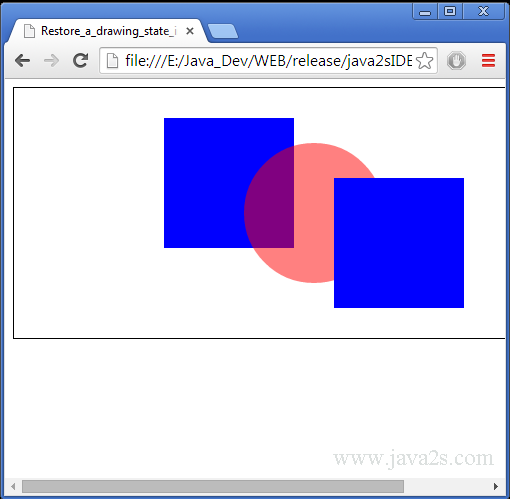Click the horizontal scrollbar thumb
The image size is (510, 499).
213,486
